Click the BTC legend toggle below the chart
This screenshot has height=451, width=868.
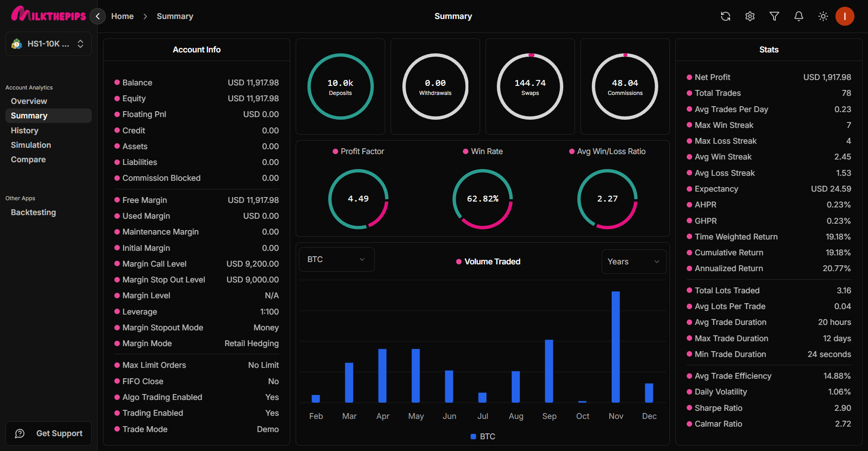pyautogui.click(x=482, y=437)
